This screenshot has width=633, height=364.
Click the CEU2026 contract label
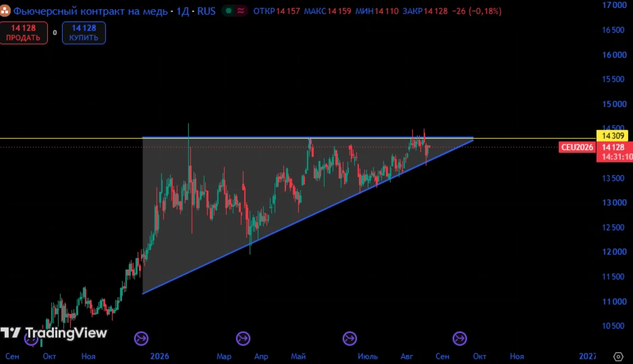coord(577,147)
